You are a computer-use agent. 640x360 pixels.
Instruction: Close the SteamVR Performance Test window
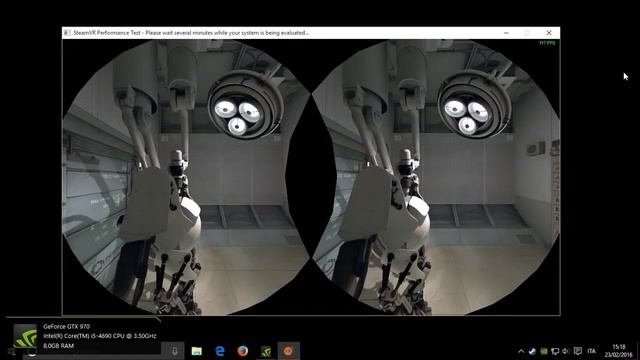549,33
